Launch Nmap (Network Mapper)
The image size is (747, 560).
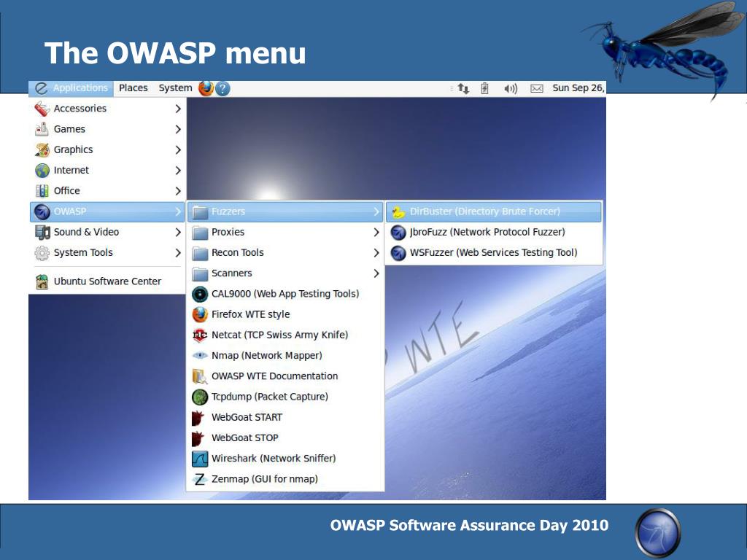(285, 355)
